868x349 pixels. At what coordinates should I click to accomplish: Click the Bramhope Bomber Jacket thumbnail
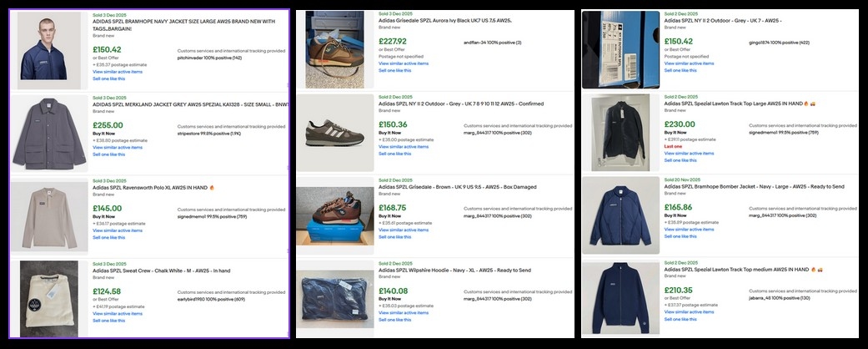(620, 215)
